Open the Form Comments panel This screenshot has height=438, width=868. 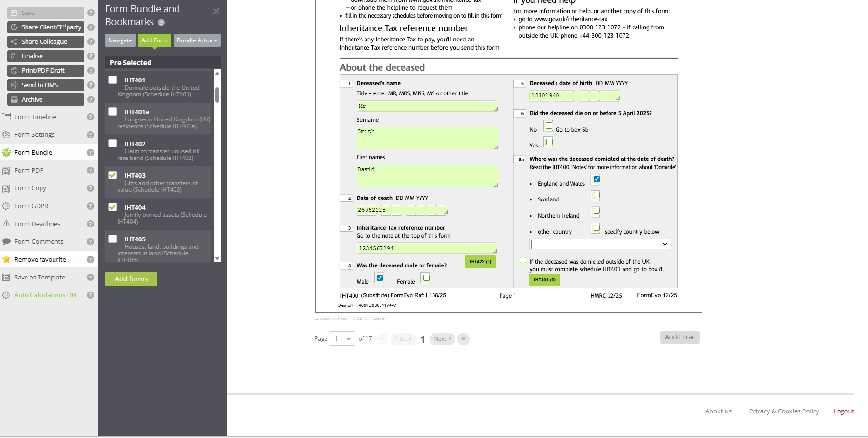6,241
